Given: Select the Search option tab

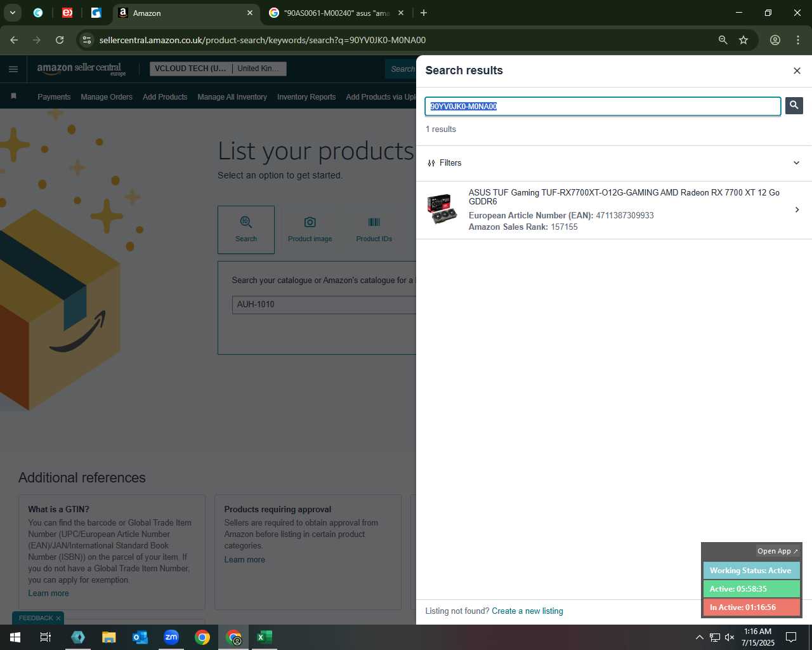Looking at the screenshot, I should click(246, 230).
